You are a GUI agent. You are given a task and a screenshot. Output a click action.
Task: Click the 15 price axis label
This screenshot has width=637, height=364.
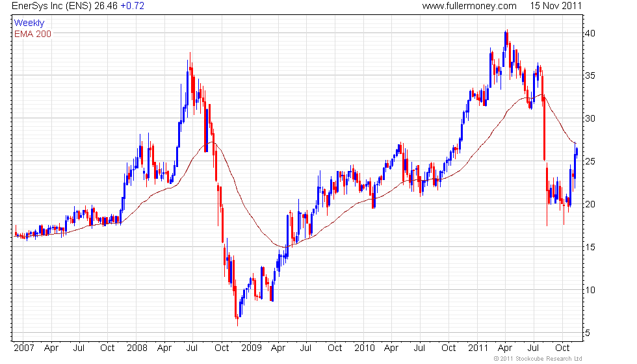(x=590, y=247)
